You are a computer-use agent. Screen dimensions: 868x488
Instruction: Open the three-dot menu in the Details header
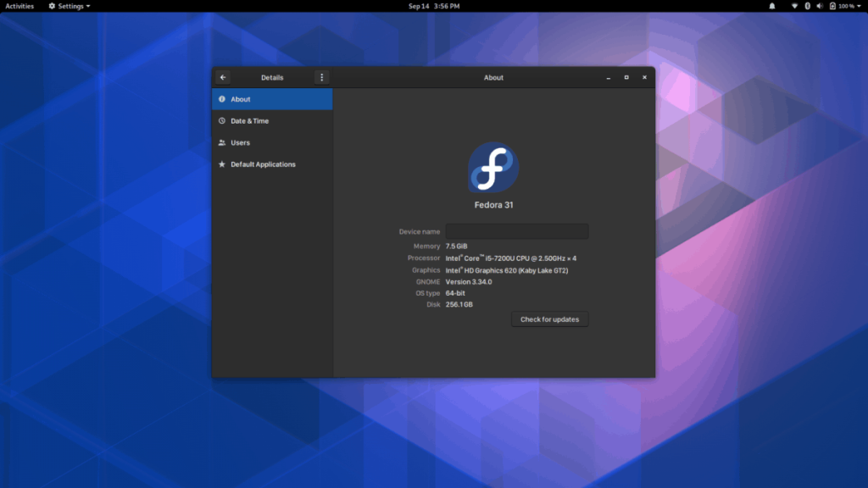coord(321,77)
